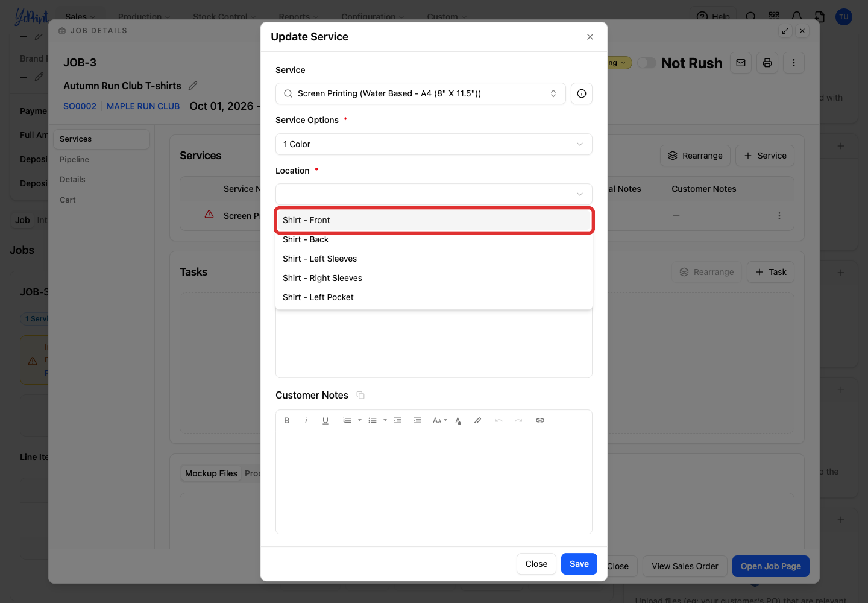Open the Service Options dropdown showing 1 Color
This screenshot has height=603, width=868.
[x=434, y=144]
